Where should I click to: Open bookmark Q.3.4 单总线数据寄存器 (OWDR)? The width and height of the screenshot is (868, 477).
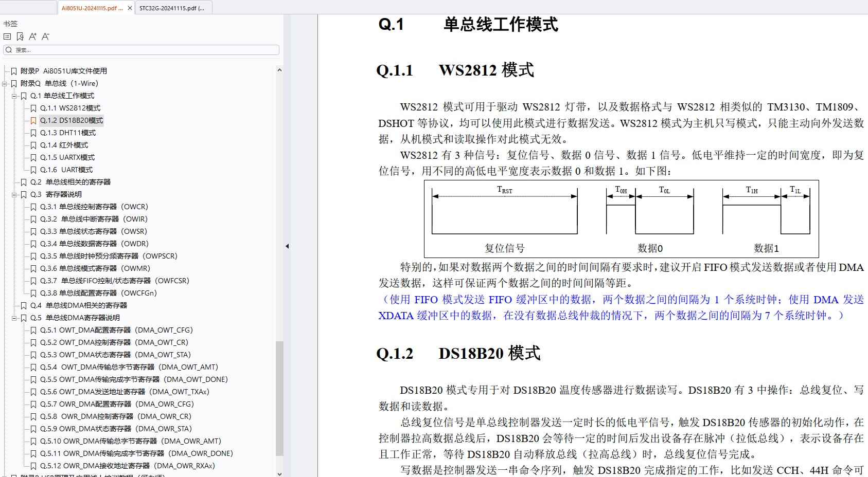point(94,244)
